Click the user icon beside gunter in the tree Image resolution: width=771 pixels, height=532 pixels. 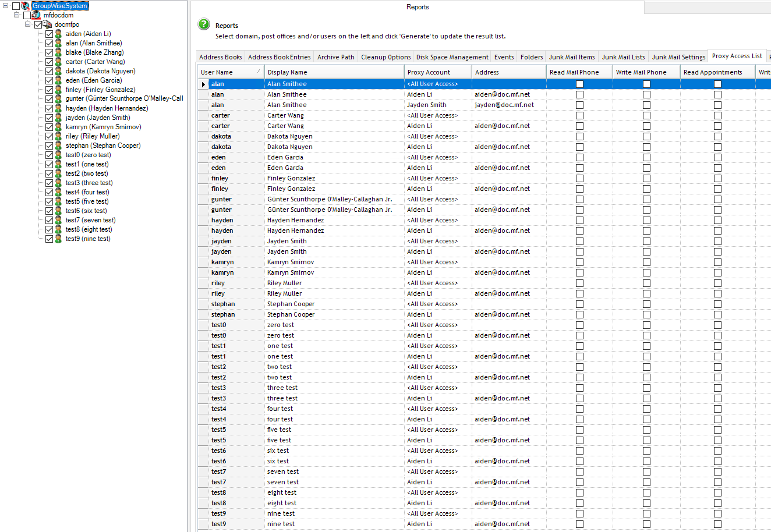tap(58, 99)
